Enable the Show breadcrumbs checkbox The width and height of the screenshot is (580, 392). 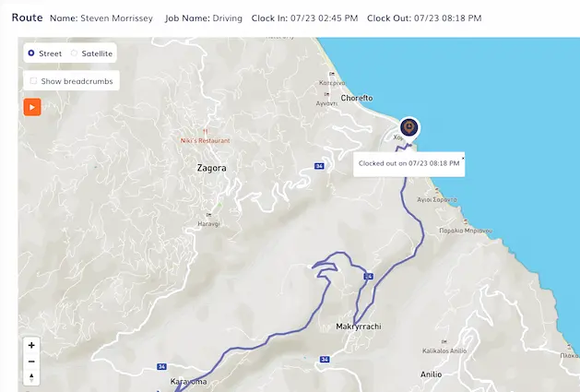pos(34,80)
